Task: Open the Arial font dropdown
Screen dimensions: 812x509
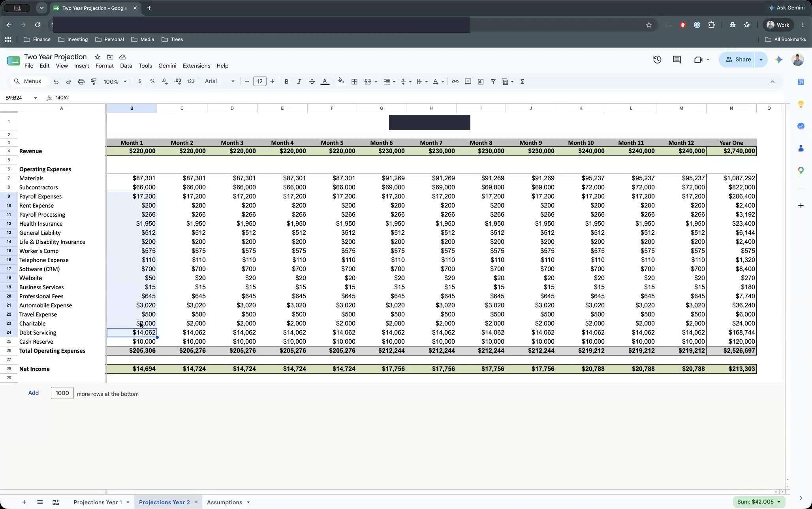Action: 220,82
